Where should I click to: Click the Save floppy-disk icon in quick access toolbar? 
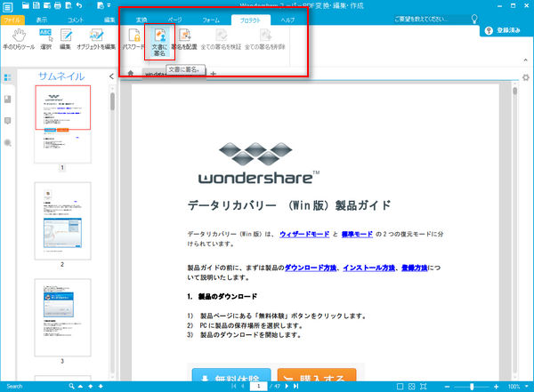point(36,5)
